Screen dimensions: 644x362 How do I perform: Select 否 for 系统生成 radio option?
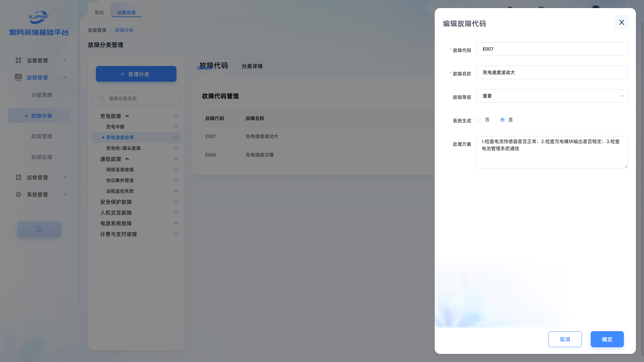[479, 120]
